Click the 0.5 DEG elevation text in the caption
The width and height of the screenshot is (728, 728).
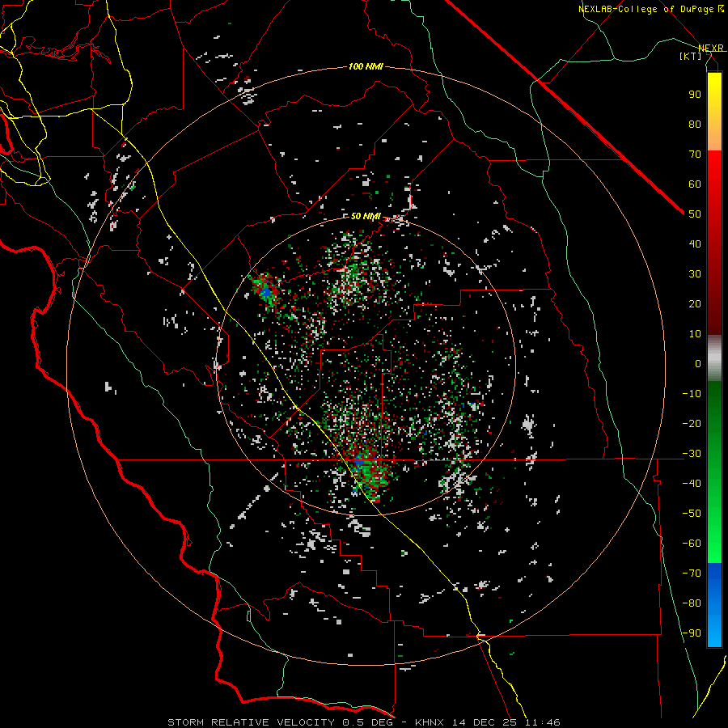[x=367, y=722]
